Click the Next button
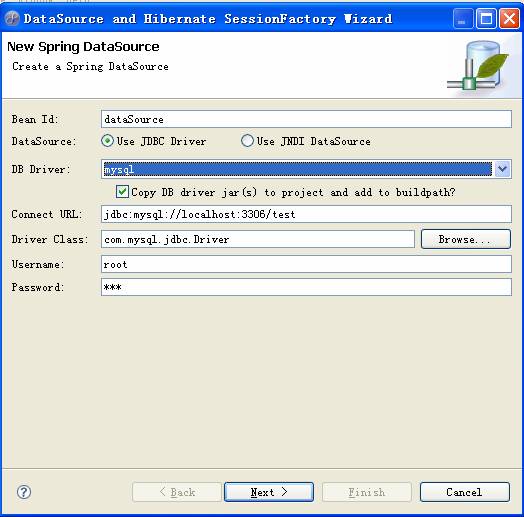 [x=269, y=492]
